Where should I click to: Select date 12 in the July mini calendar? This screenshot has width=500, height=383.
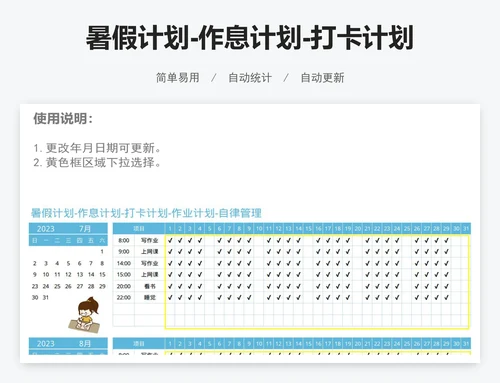point(68,275)
